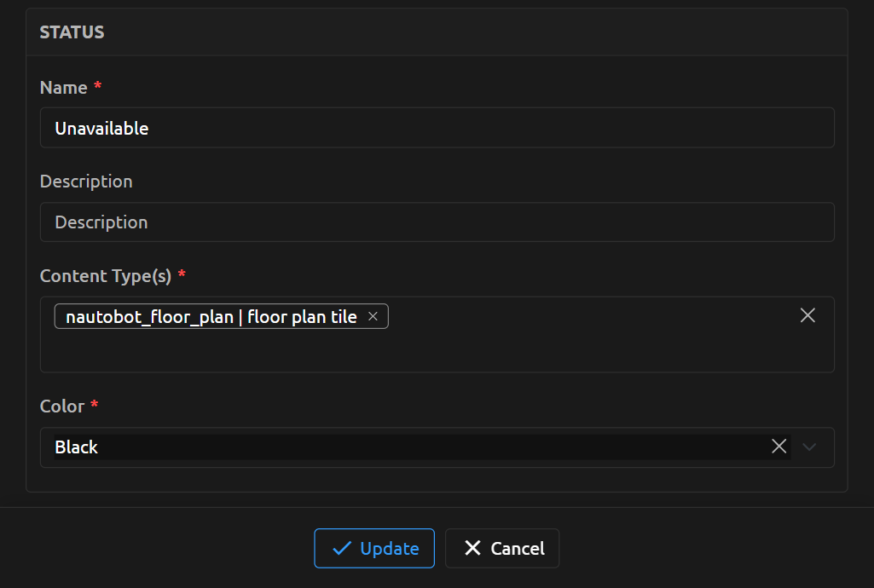
Task: Click the Content Type(s) label
Action: [x=106, y=276]
